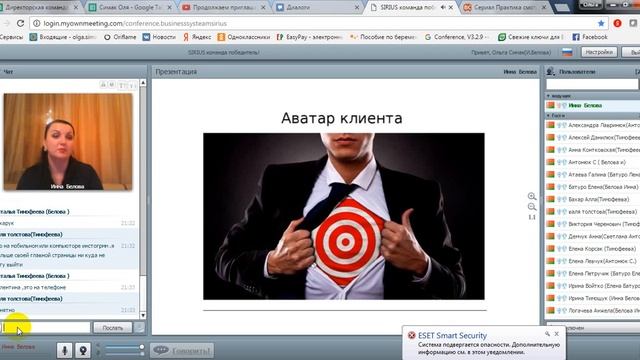Switch to the Диалоги browser tab
Screen dimensions: 640x360
[318, 7]
